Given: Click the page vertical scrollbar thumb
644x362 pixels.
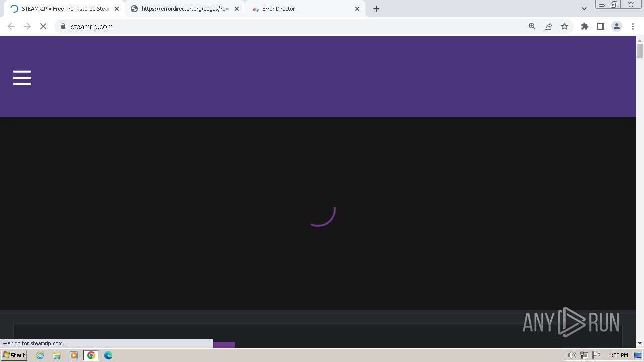Looking at the screenshot, I should 640,51.
